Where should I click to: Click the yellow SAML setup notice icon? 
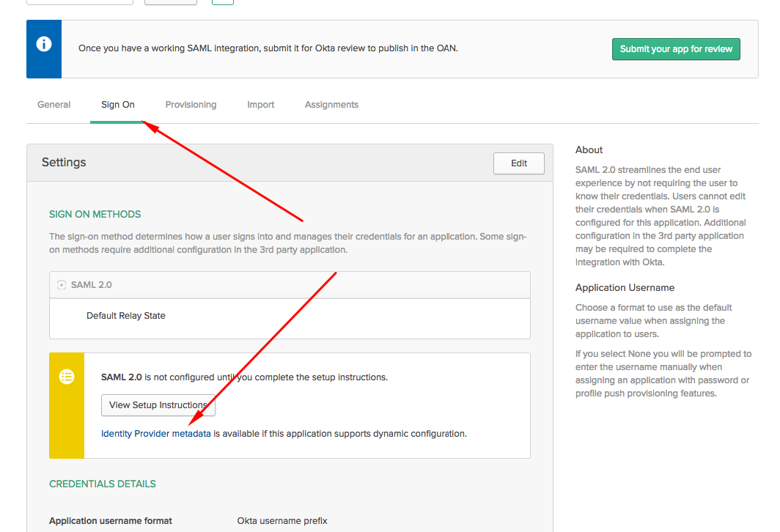[67, 376]
